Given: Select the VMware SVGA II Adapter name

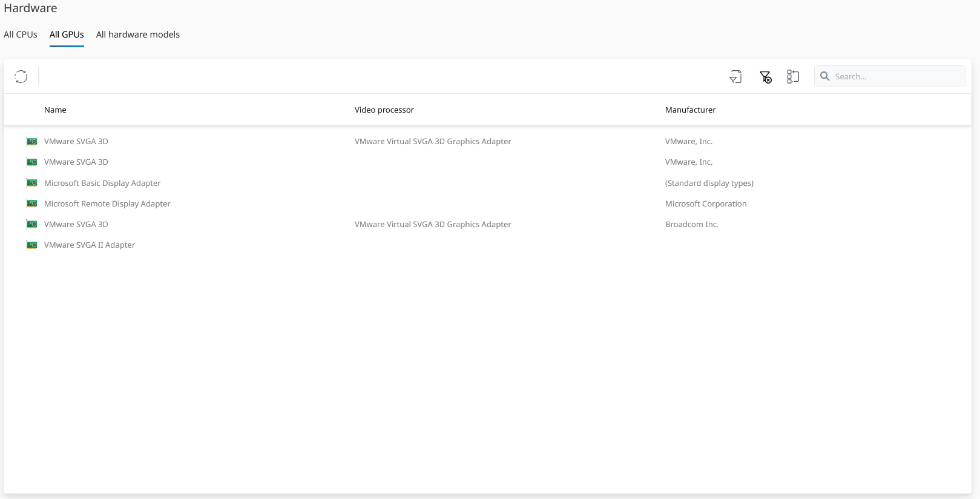Looking at the screenshot, I should 90,245.
